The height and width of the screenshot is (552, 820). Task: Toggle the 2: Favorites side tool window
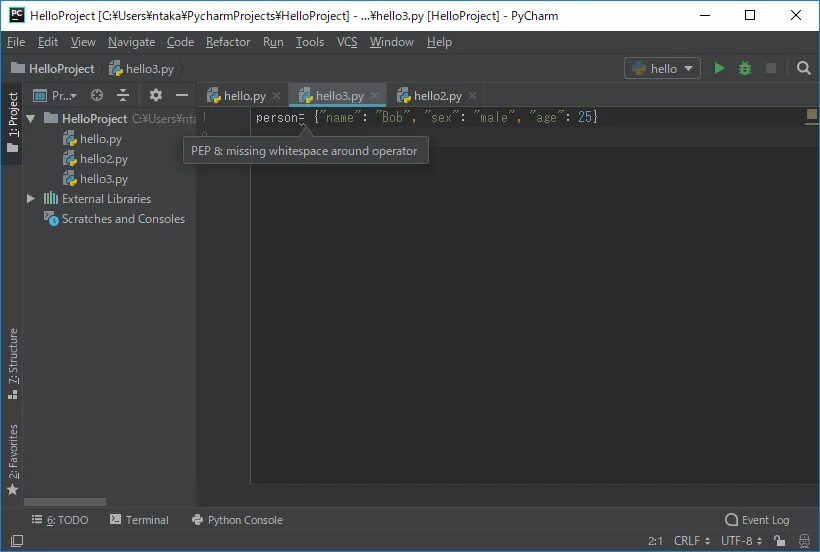(x=13, y=459)
